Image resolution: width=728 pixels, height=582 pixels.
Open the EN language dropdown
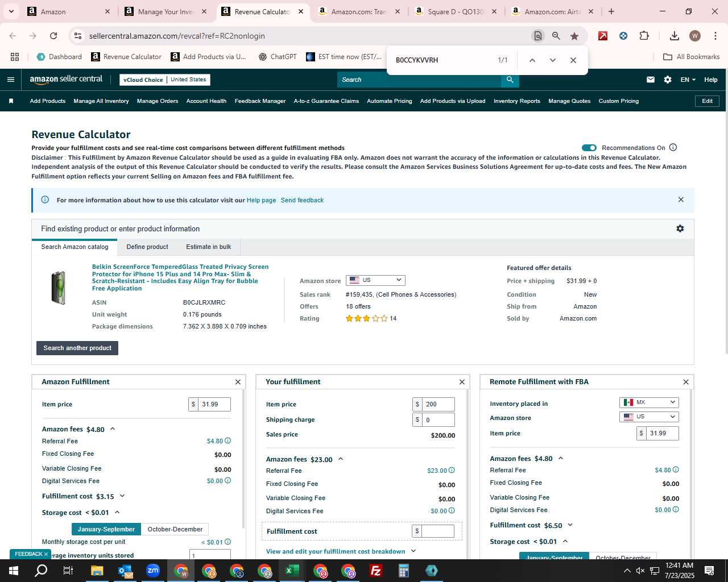pos(688,80)
